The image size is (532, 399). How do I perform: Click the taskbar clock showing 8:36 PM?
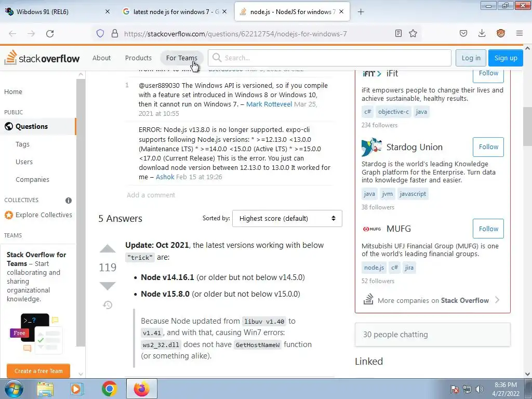(506, 389)
